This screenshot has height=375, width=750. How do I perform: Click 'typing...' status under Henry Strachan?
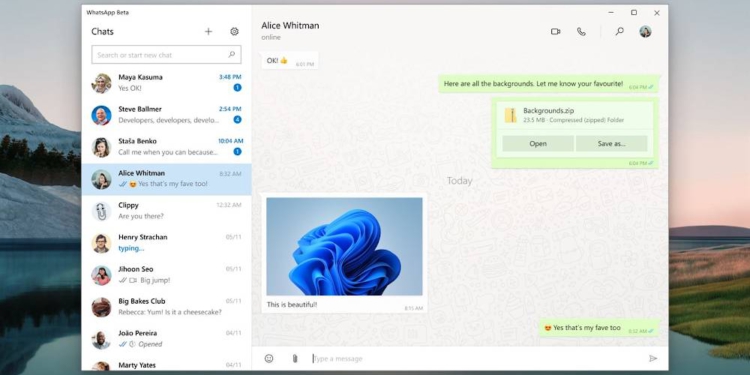pos(131,248)
